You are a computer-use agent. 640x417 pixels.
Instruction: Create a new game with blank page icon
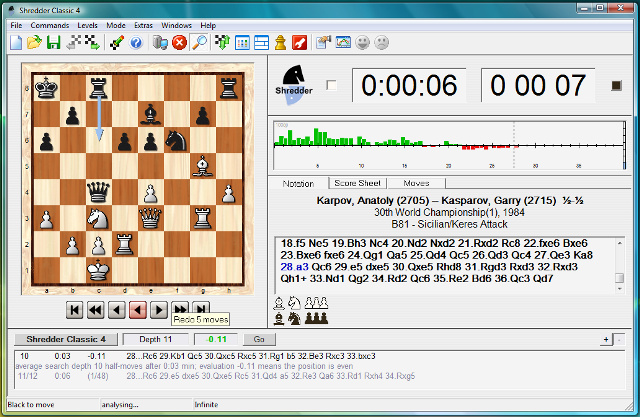(x=16, y=42)
